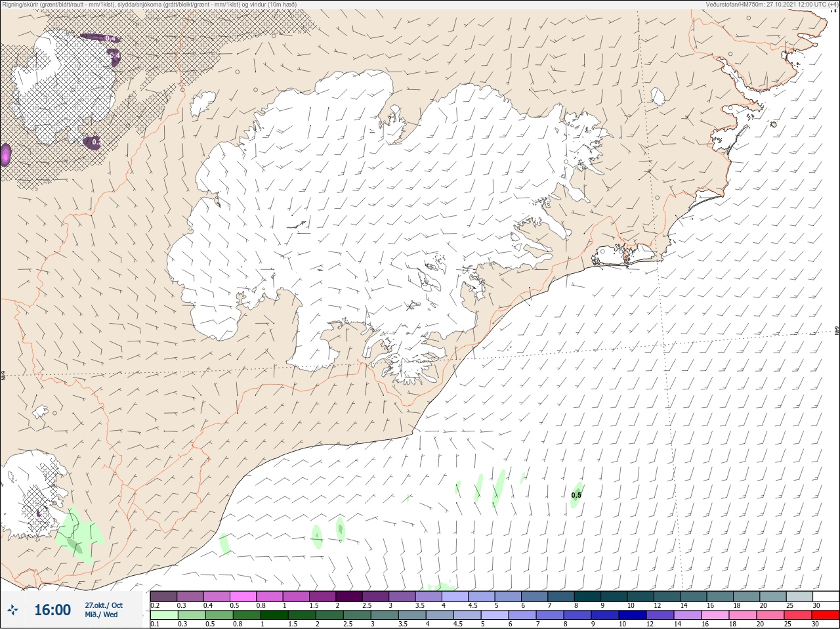This screenshot has width=840, height=629.
Task: Pick the dusky purple 0.2 swatch in the snow scale
Action: [163, 596]
